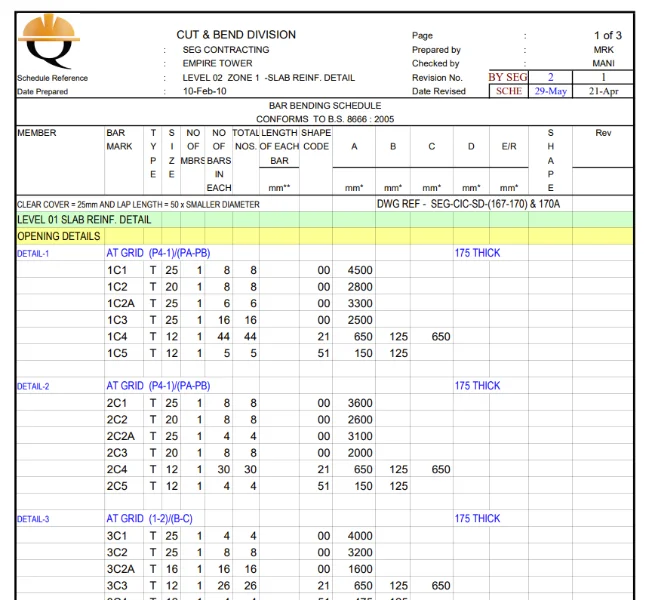Click the 175 THICK label in DETAIL-1
652x600 pixels.
pyautogui.click(x=477, y=253)
